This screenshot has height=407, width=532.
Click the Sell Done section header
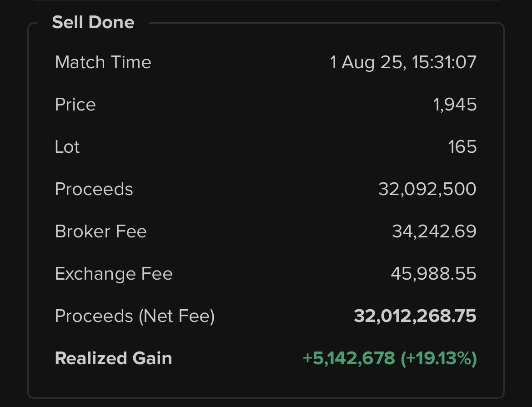click(93, 22)
